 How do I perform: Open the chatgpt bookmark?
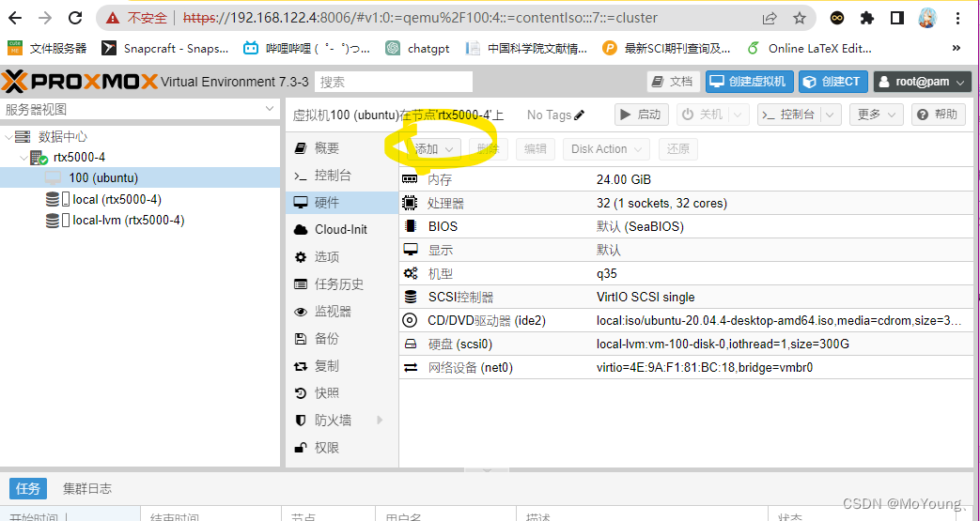click(x=417, y=48)
